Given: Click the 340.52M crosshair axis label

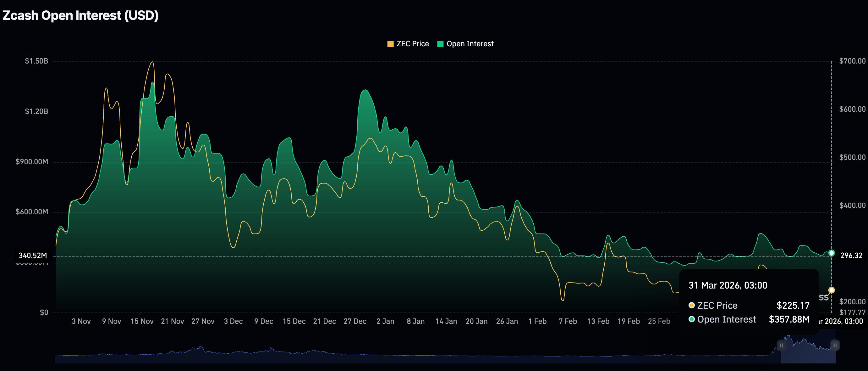Looking at the screenshot, I should (x=33, y=255).
